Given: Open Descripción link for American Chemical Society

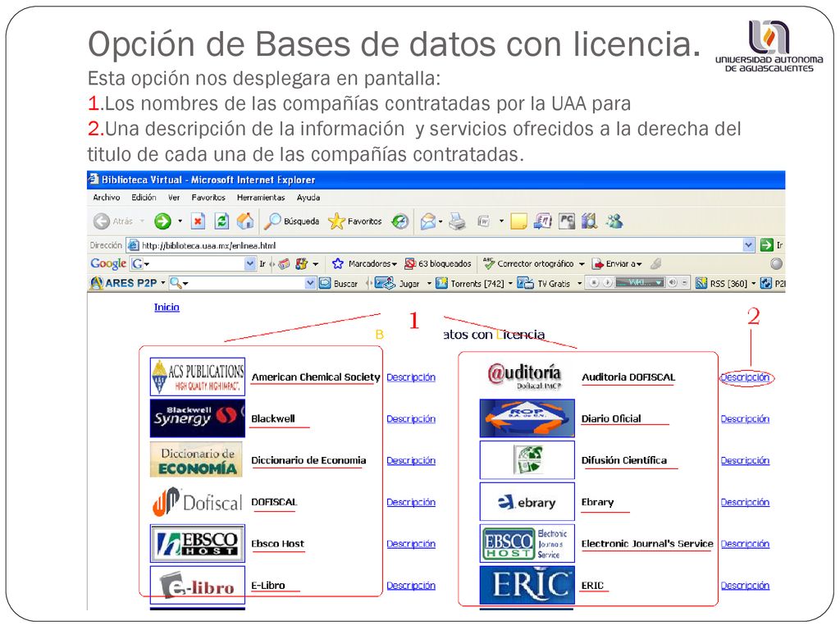Looking at the screenshot, I should tap(411, 377).
